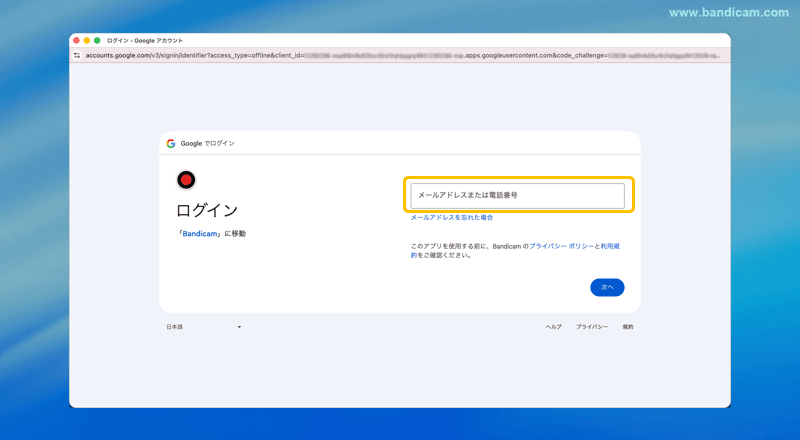Maximize the window with green button
Viewport: 800px width, 440px height.
[97, 40]
